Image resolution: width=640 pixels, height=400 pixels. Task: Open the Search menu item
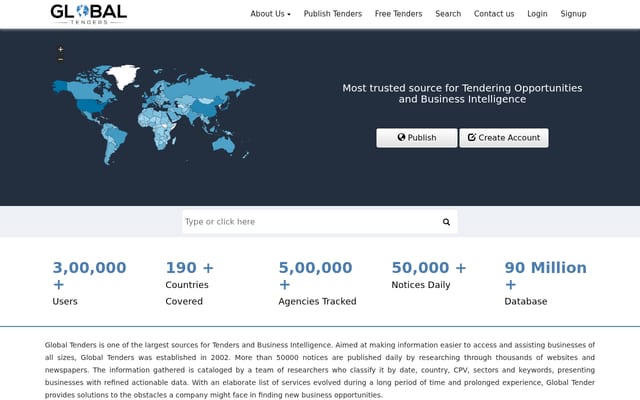pos(448,14)
